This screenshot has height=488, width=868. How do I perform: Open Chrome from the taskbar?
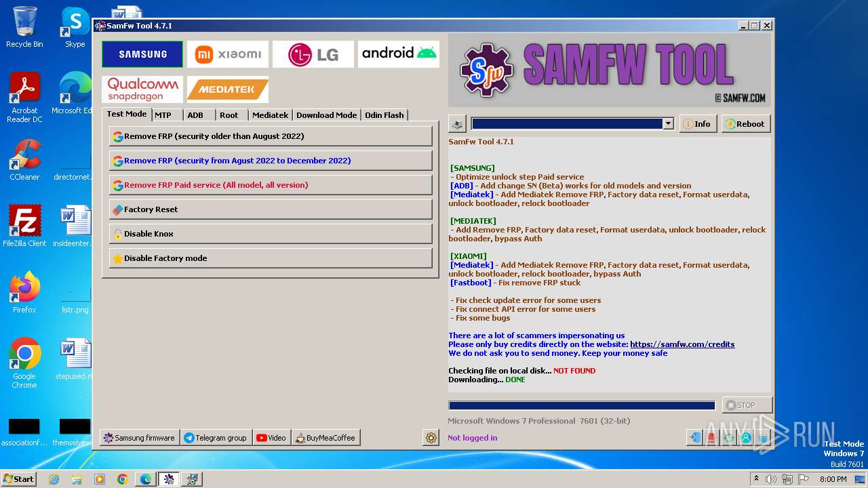pos(123,479)
